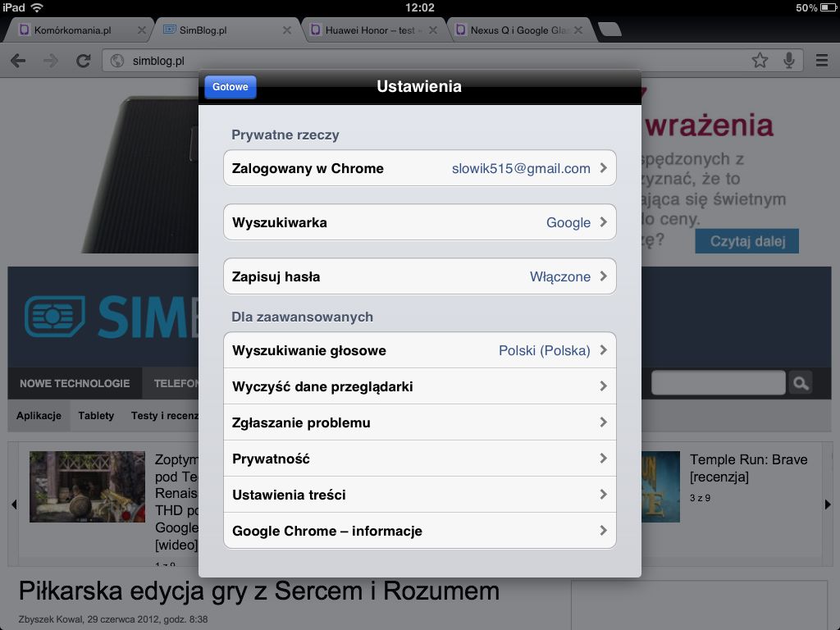
Task: Switch to the Nexus Q i Google Glass tab
Action: (509, 30)
